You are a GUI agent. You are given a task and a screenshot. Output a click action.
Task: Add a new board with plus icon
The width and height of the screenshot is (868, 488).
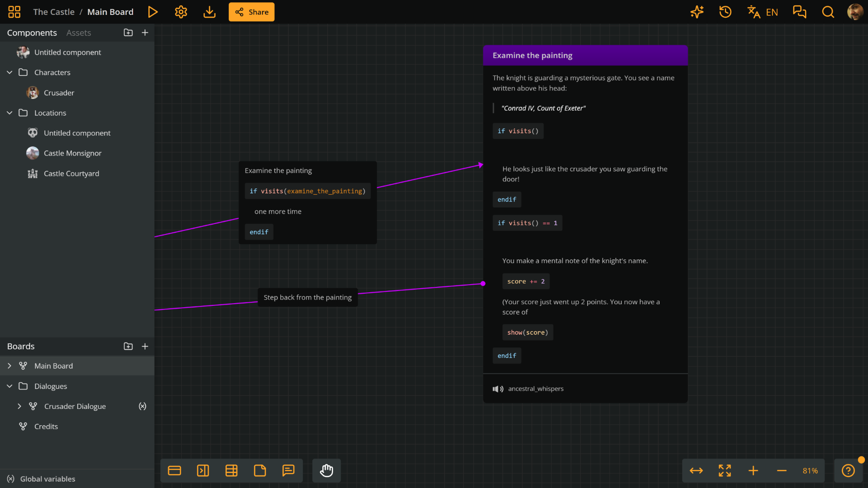point(145,347)
